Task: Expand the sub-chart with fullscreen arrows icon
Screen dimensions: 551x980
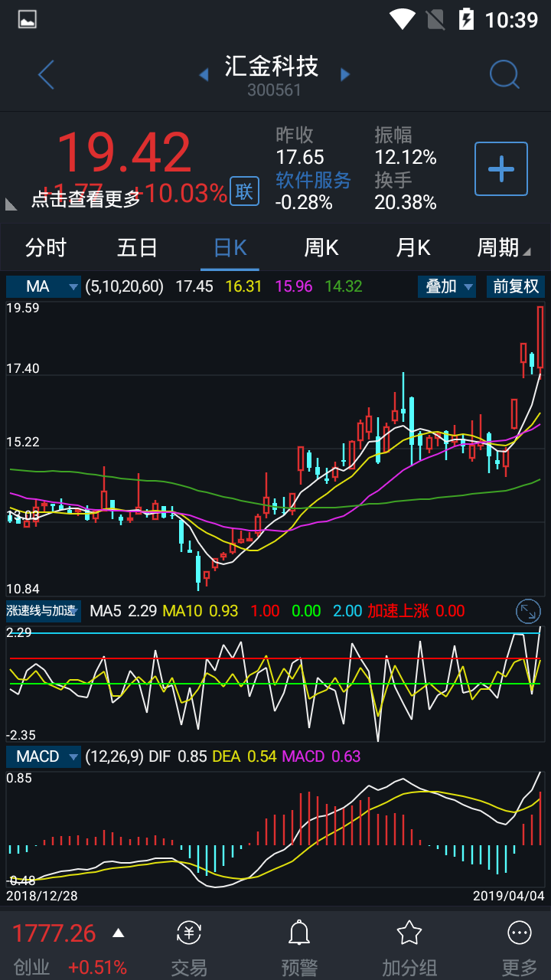Action: (529, 611)
